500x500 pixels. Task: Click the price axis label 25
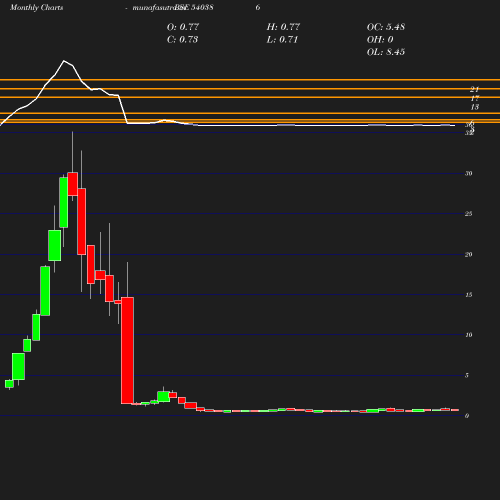468,214
